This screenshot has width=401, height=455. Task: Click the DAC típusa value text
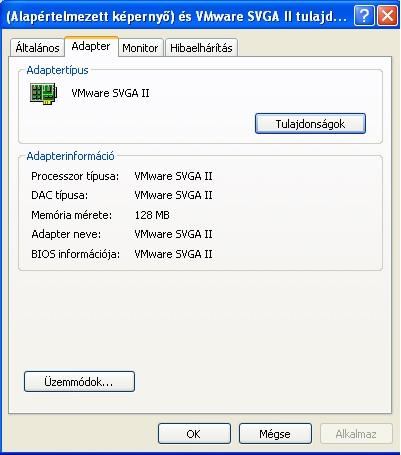click(x=173, y=195)
